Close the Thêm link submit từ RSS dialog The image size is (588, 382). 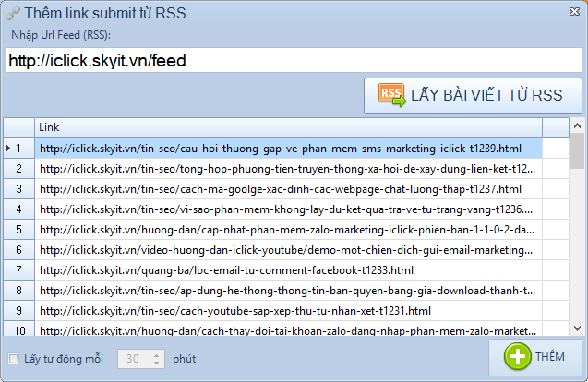point(574,12)
